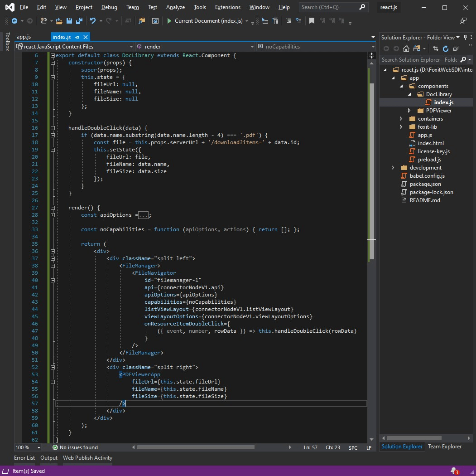Click the Live Share feedback icon at top right

coord(463,21)
